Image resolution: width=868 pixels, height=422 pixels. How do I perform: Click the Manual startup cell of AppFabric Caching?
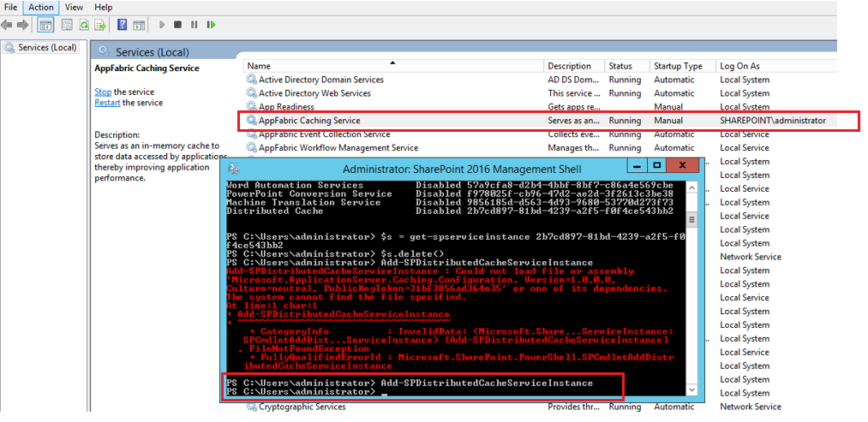668,121
